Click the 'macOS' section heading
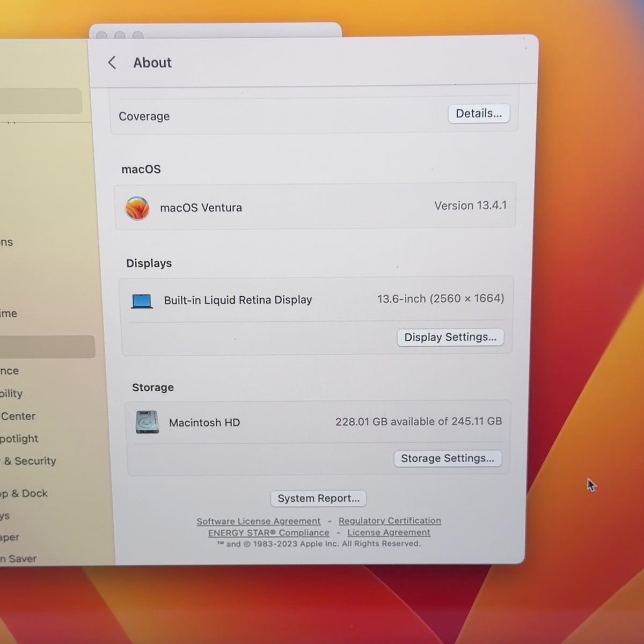Image resolution: width=644 pixels, height=644 pixels. (141, 169)
